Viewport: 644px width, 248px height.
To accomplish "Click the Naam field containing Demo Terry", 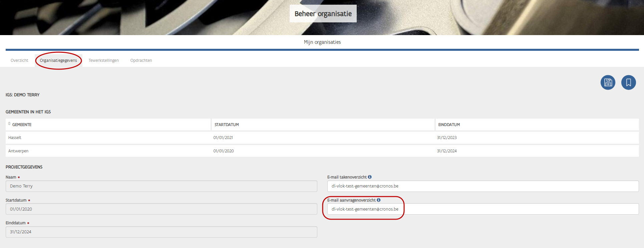I will (x=161, y=186).
